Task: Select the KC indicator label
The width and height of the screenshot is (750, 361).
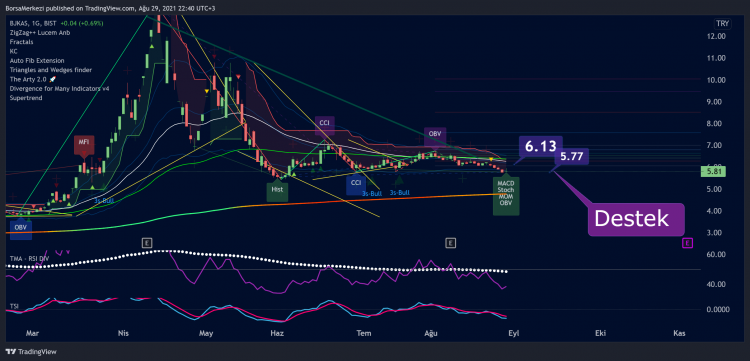Action: (12, 51)
